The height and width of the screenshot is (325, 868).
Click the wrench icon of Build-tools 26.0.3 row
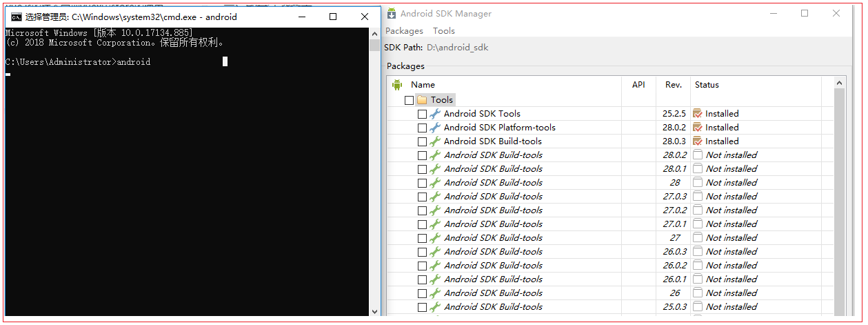(x=435, y=252)
